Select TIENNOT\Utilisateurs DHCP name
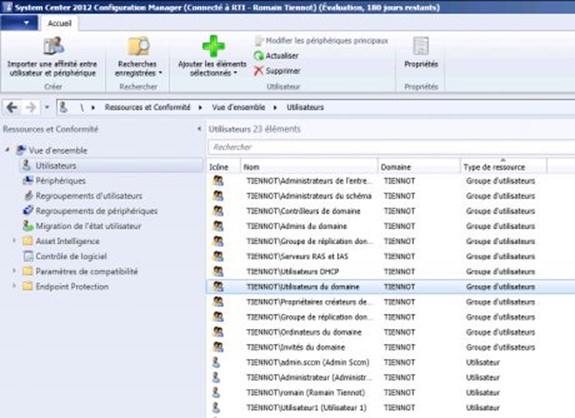 292,272
